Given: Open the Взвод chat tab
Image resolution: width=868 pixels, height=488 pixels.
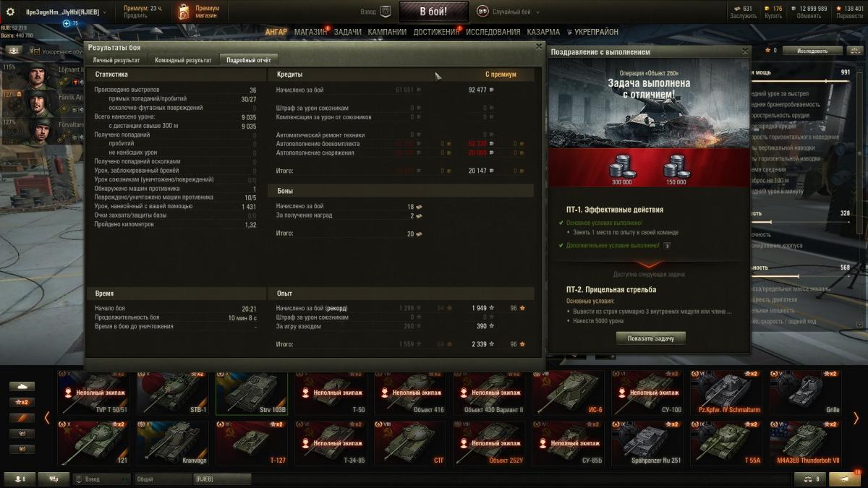Looking at the screenshot, I should [x=101, y=479].
